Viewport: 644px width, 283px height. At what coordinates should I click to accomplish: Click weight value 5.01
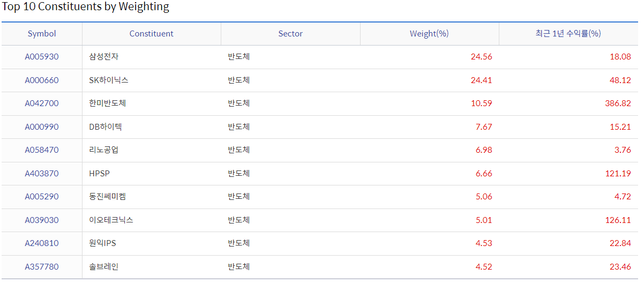[x=484, y=220]
